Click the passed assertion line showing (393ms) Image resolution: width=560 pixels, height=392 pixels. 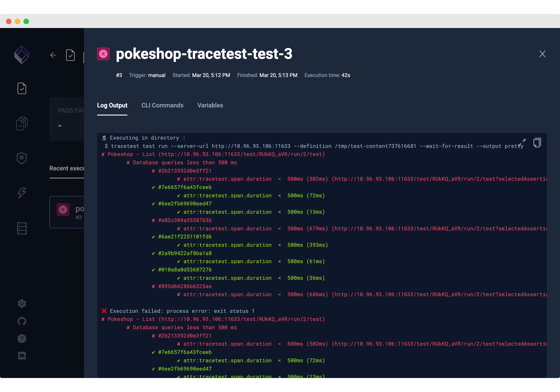click(252, 245)
